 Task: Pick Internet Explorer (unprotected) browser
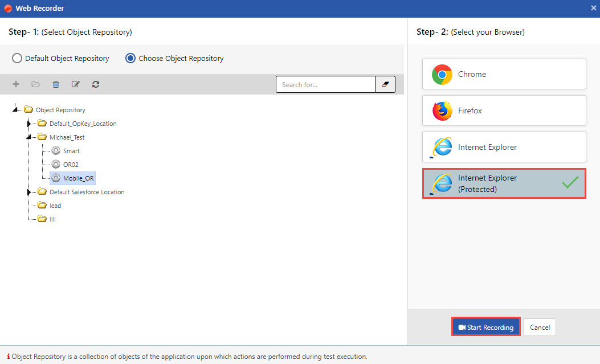pos(504,147)
